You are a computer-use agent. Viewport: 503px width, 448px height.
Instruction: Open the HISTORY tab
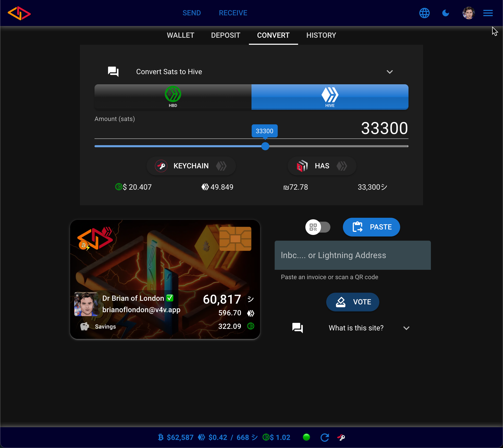[x=321, y=35]
